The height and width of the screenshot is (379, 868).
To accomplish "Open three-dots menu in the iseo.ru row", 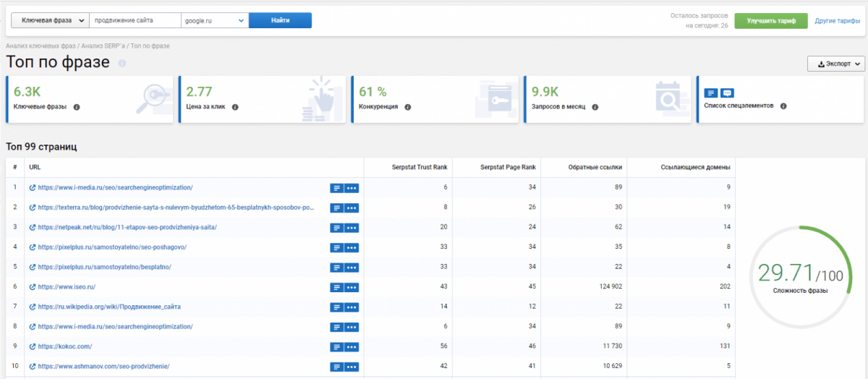I will (x=352, y=287).
